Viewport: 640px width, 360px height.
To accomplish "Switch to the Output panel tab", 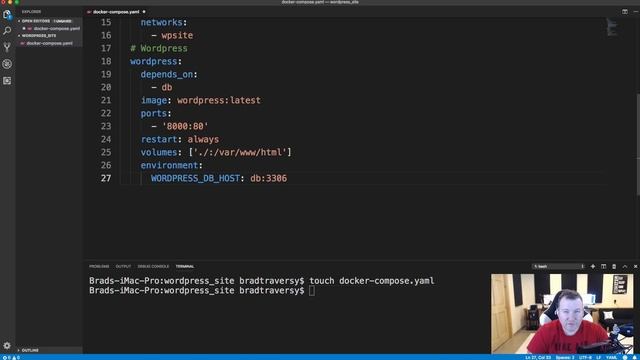I will [123, 267].
